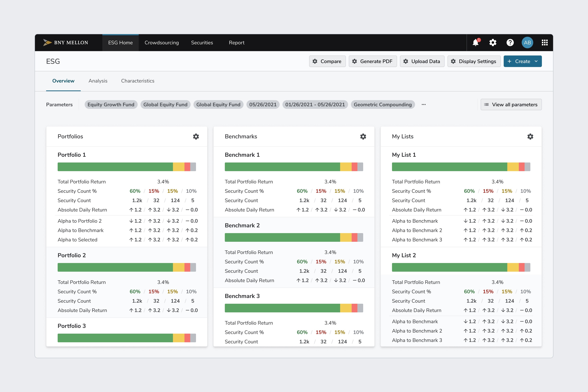Click Generate PDF button
This screenshot has width=588, height=392.
click(373, 61)
